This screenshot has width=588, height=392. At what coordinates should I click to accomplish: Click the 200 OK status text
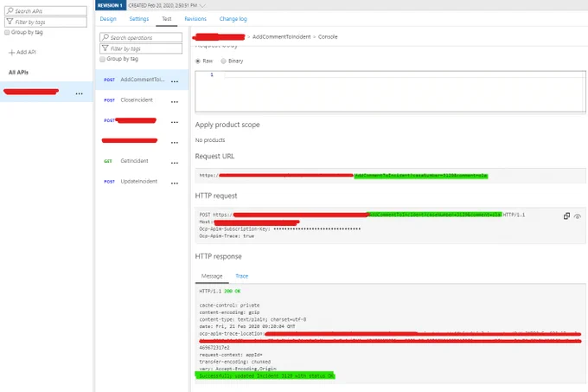[x=232, y=291]
